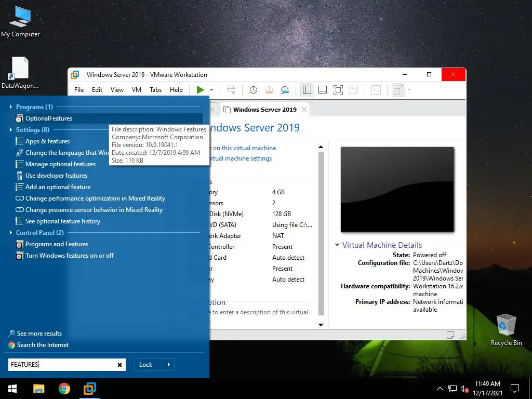Screen dimensions: 532x399
Task: Select the Network Adapter NAT row
Action: point(262,236)
